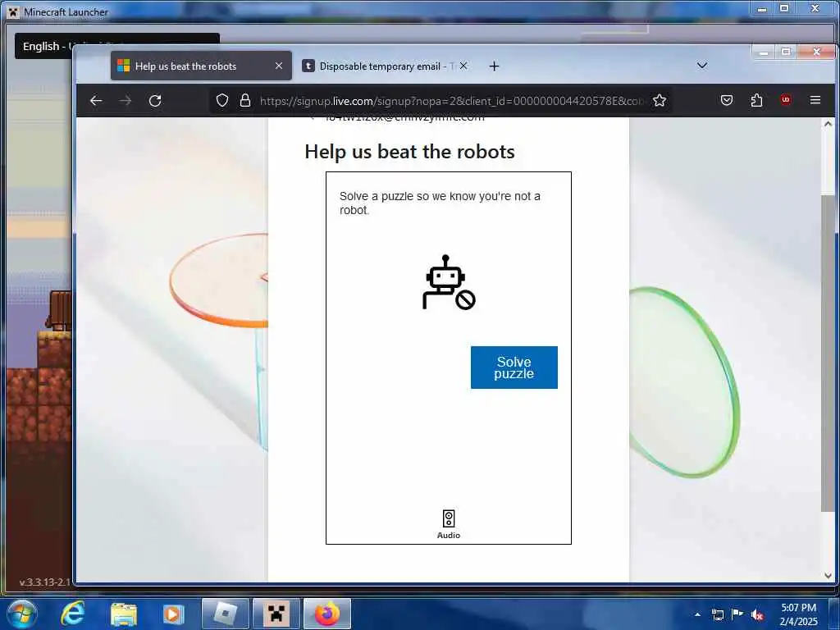
Task: Open English language dropdown in Minecraft Launcher
Action: click(116, 46)
